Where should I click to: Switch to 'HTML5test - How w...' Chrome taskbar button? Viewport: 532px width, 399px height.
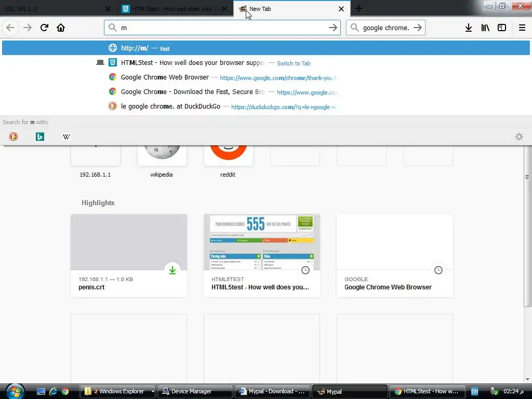click(427, 392)
